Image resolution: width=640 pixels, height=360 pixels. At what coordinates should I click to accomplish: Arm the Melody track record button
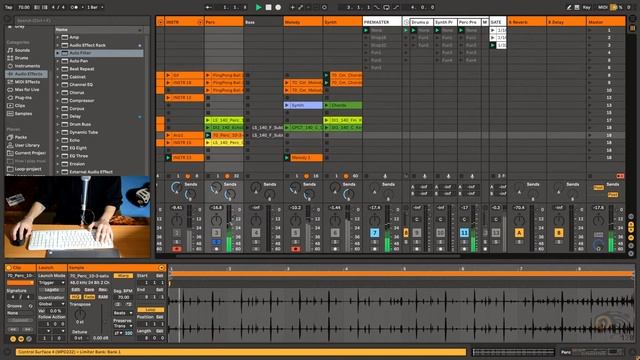(296, 249)
